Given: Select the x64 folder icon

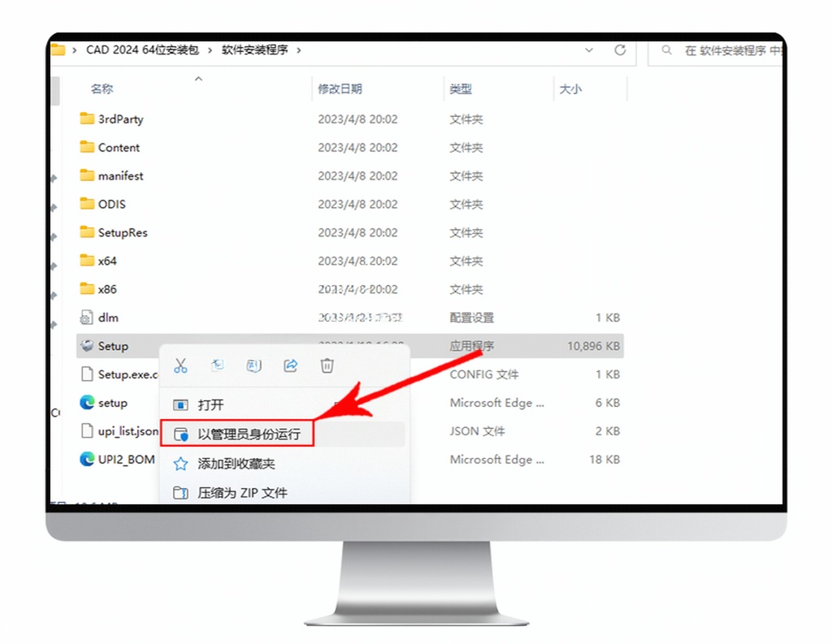Looking at the screenshot, I should [86, 261].
